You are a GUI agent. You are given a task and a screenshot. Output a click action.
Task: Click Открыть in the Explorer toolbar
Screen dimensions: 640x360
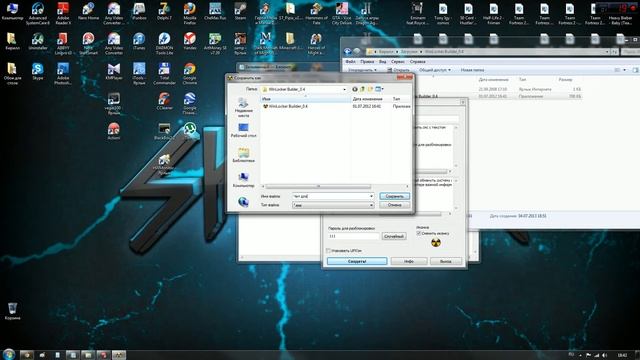[x=399, y=70]
